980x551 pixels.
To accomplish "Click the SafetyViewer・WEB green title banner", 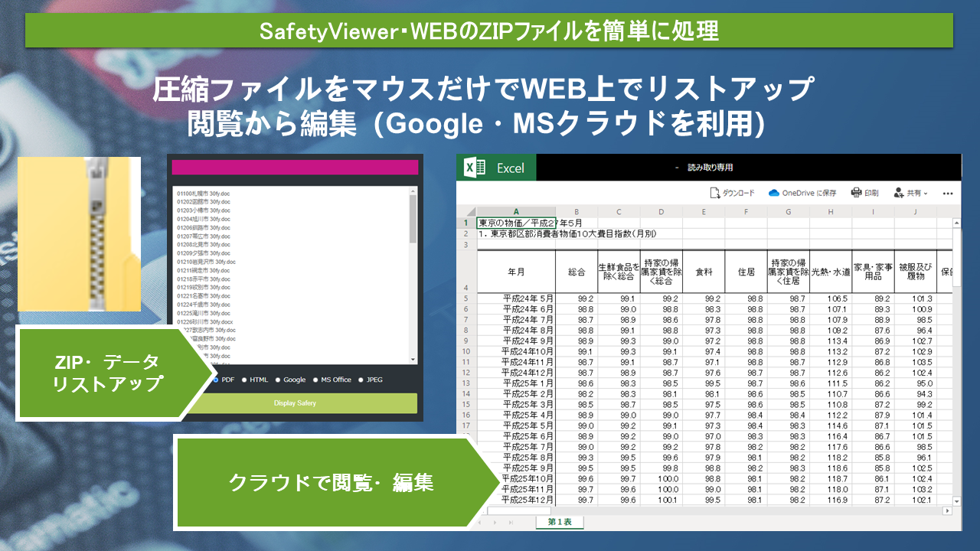I will pos(489,31).
